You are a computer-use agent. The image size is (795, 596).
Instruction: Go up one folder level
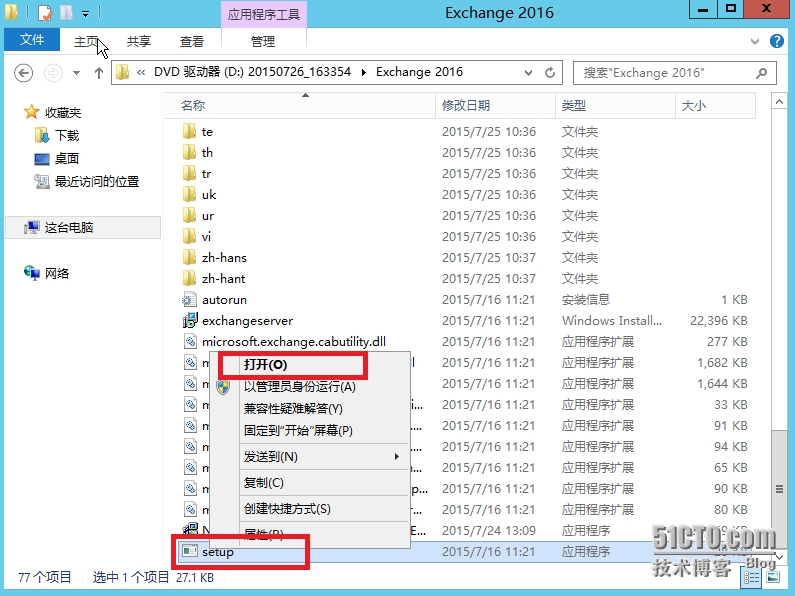pyautogui.click(x=99, y=73)
